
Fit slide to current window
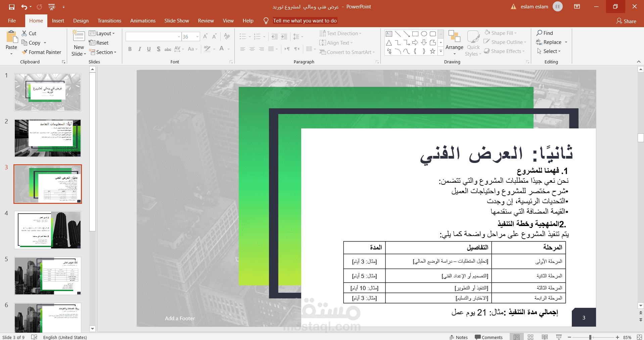(x=639, y=337)
